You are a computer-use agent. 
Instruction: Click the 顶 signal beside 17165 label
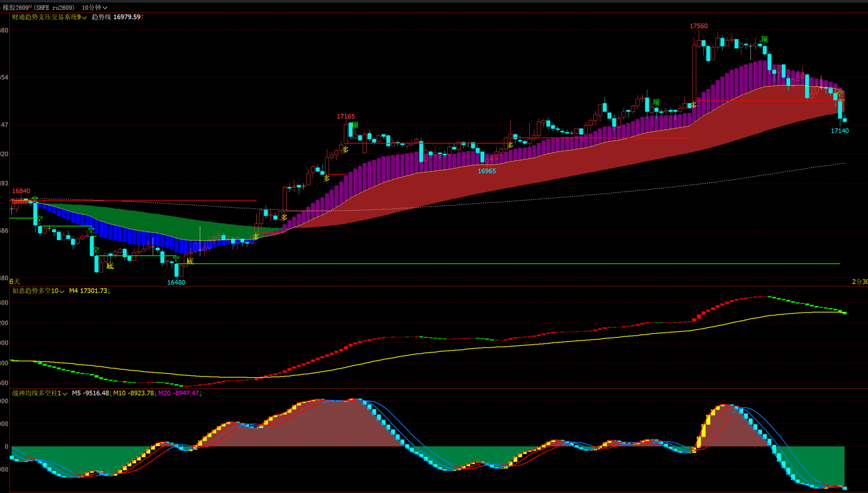tap(355, 125)
